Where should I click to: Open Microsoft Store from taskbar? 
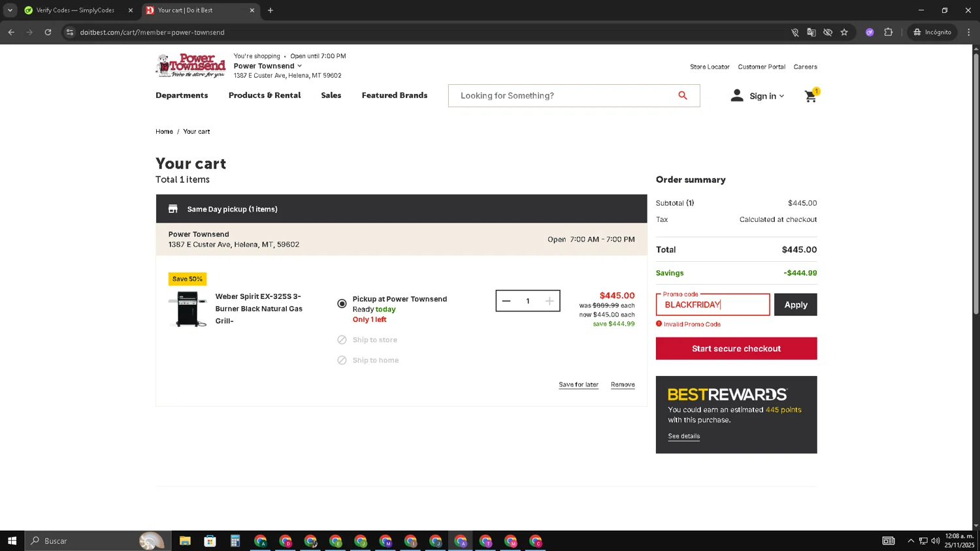210,541
